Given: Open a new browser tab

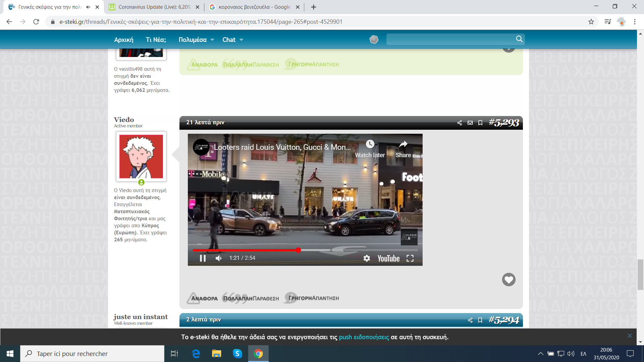Looking at the screenshot, I should pyautogui.click(x=313, y=7).
